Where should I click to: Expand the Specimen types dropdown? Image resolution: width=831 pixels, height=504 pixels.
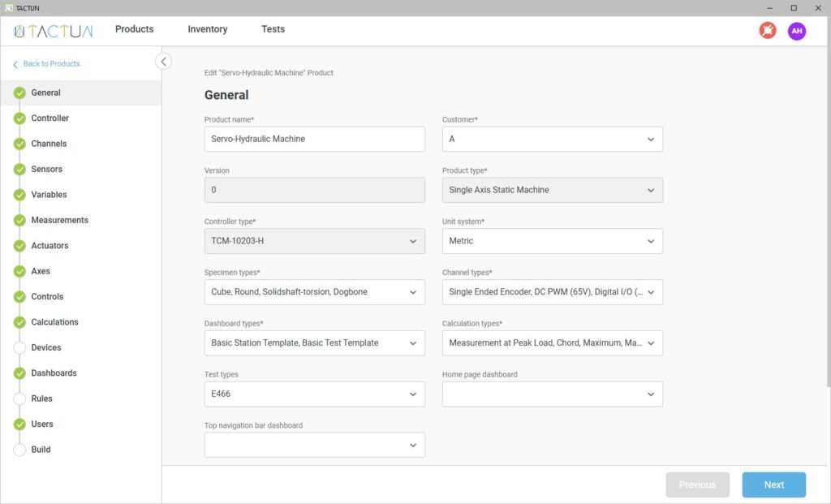click(x=314, y=292)
